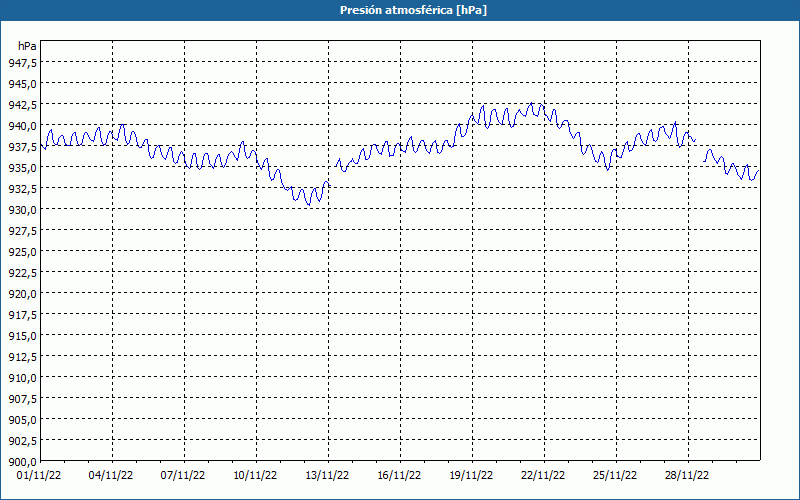This screenshot has height=500, width=800.
Task: Select the 907,5 axis value
Action: [x=22, y=399]
